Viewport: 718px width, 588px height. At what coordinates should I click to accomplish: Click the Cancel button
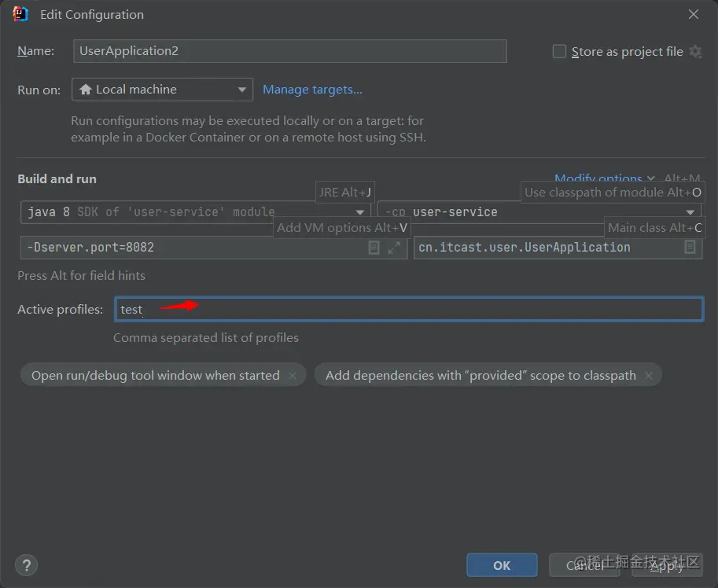tap(584, 565)
